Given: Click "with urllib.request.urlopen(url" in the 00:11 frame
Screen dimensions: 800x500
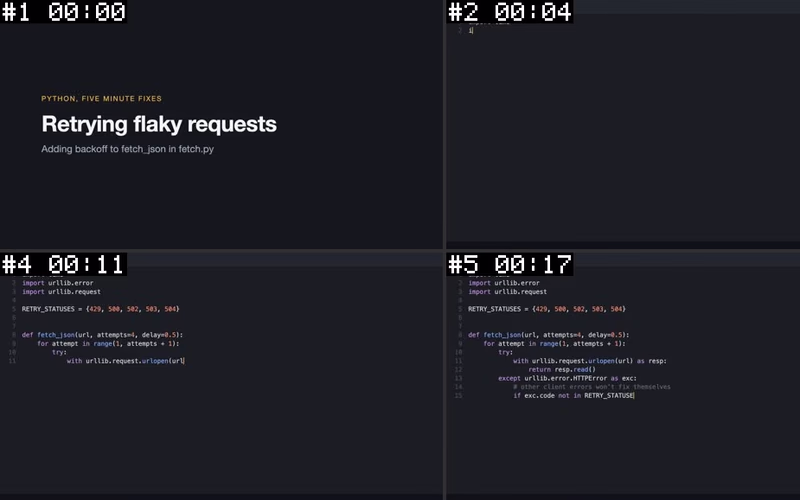Looking at the screenshot, I should [x=126, y=361].
